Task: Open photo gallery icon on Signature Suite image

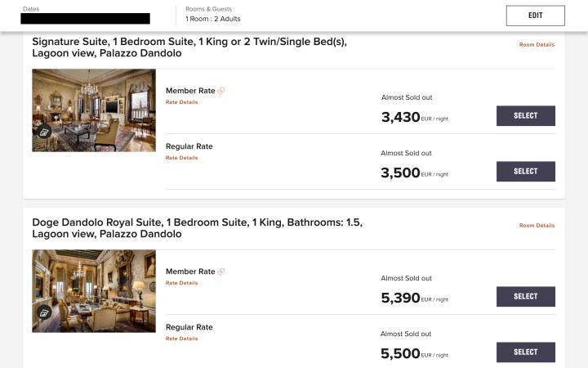Action: (x=44, y=132)
